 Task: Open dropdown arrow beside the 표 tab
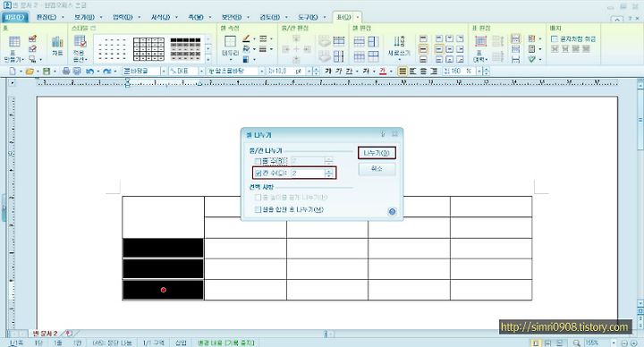(357, 17)
